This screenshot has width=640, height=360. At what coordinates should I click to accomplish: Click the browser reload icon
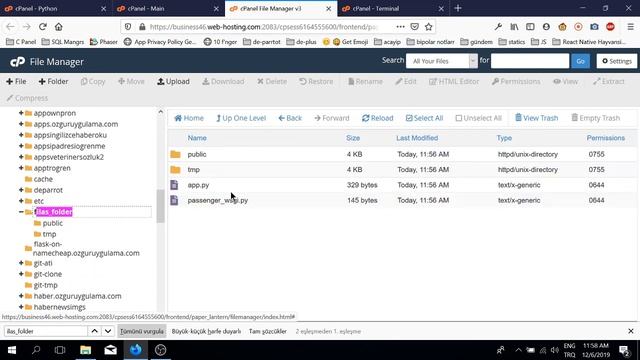pos(42,27)
